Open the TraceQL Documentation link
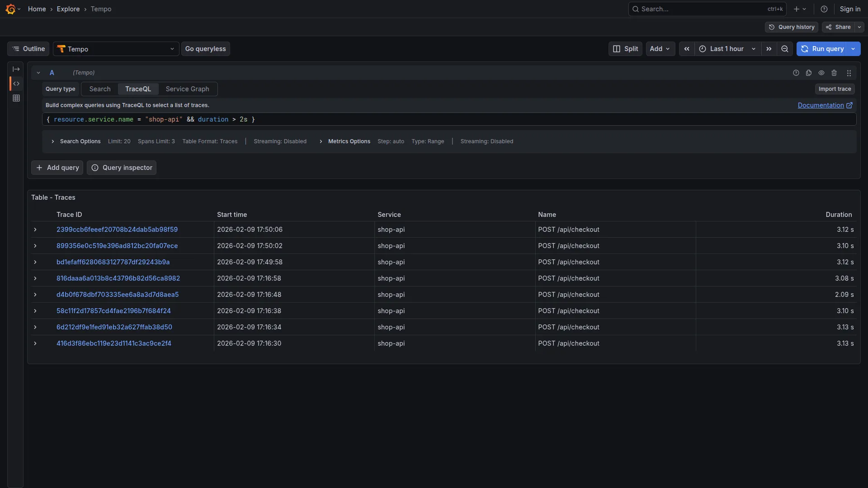 coord(821,105)
